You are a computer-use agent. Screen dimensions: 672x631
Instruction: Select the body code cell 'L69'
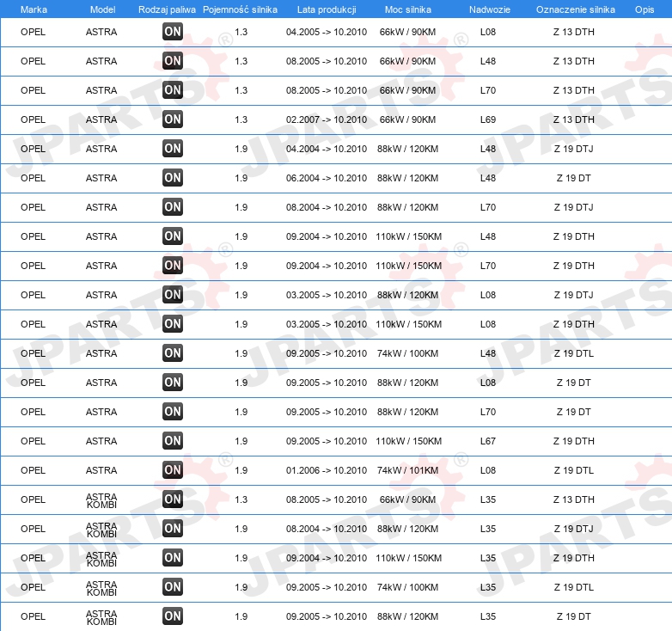[488, 119]
